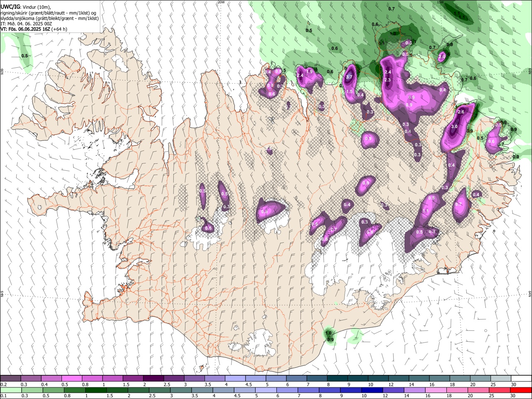Image resolution: width=532 pixels, height=399 pixels.
Task: Click the 2.0 value in the small purple spot
Action: [x=442, y=57]
